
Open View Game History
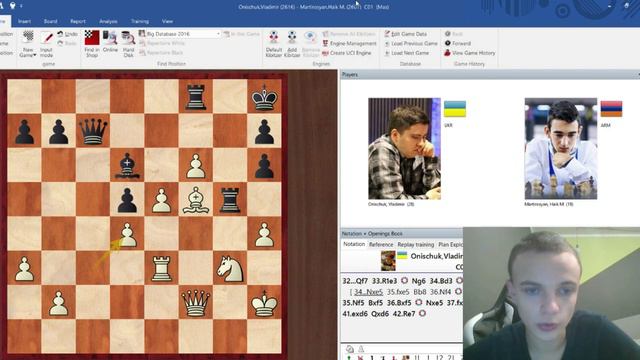click(x=470, y=53)
